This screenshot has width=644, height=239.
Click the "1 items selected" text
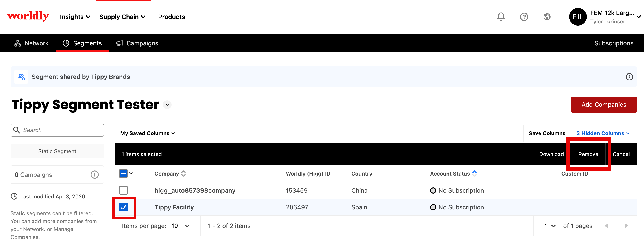pos(141,154)
